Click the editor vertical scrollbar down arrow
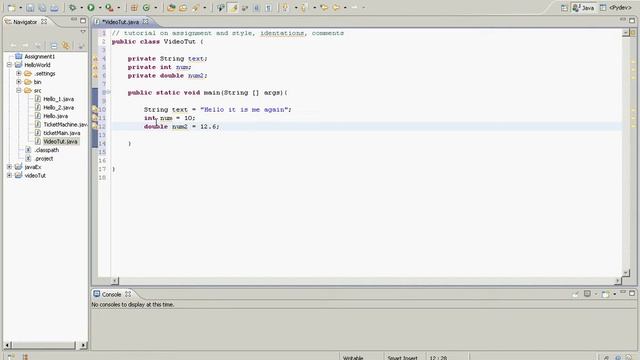 626,272
